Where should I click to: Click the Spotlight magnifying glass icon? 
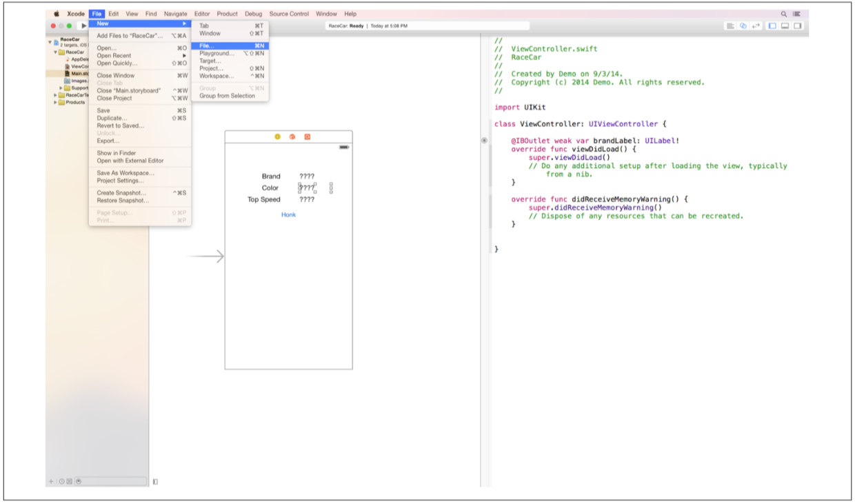point(784,14)
